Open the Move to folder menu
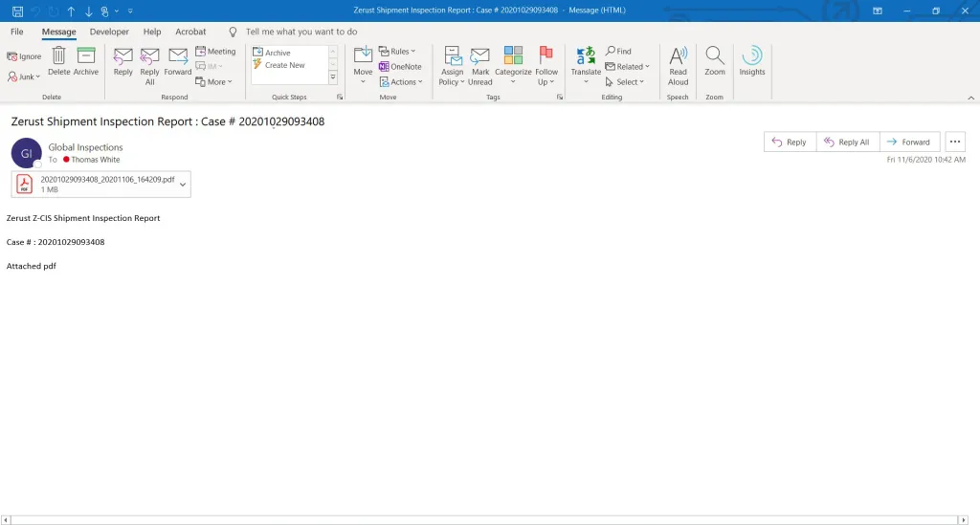The width and height of the screenshot is (980, 525). click(x=363, y=66)
